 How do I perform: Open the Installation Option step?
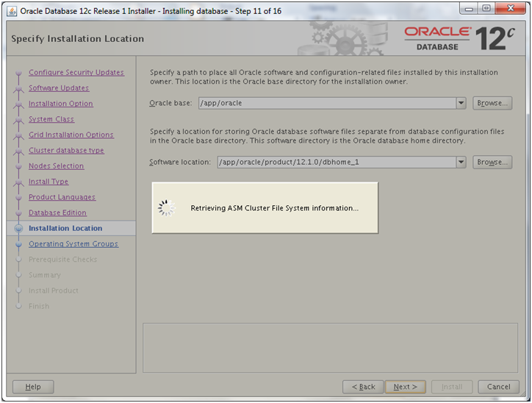[61, 104]
